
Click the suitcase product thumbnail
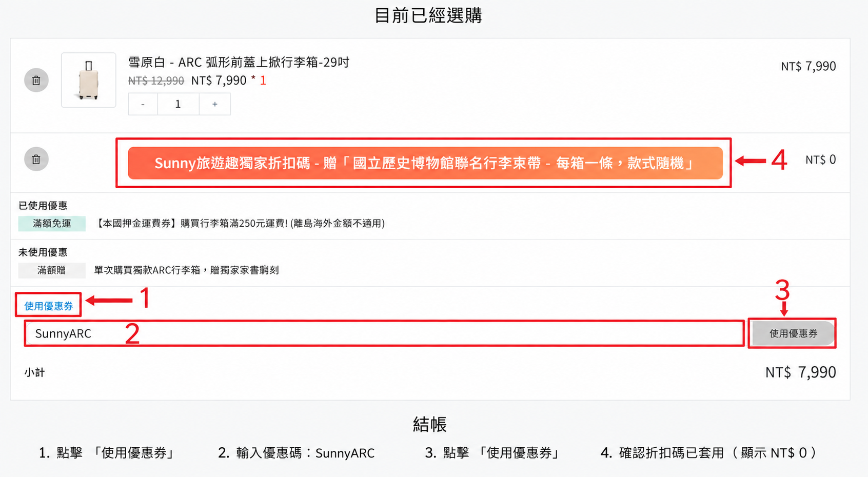(89, 80)
